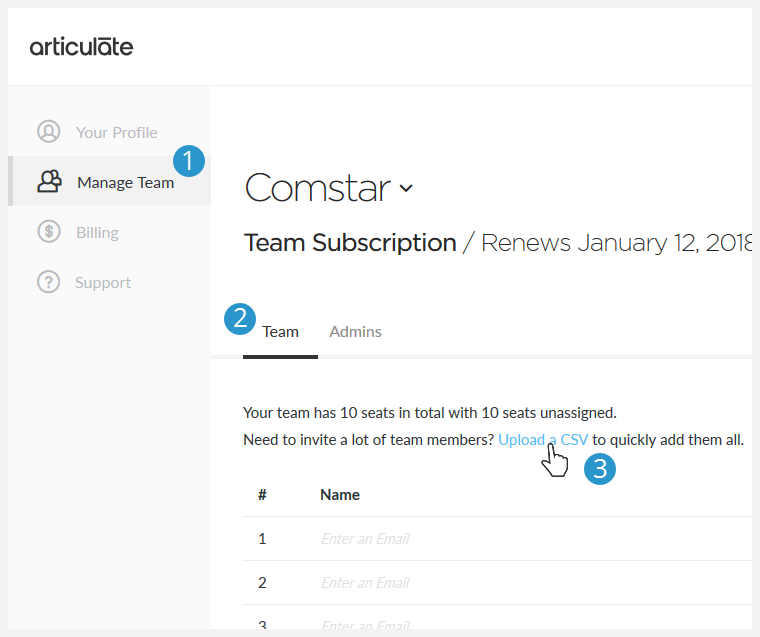Click the Articulate logo

click(81, 47)
